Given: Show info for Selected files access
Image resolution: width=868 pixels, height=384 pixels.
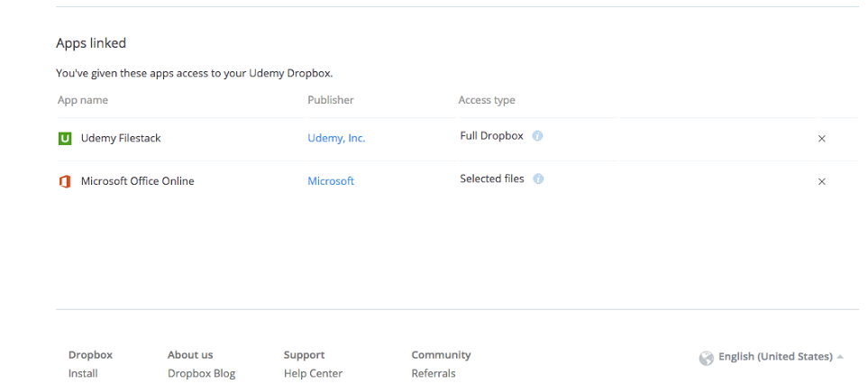Looking at the screenshot, I should (538, 178).
